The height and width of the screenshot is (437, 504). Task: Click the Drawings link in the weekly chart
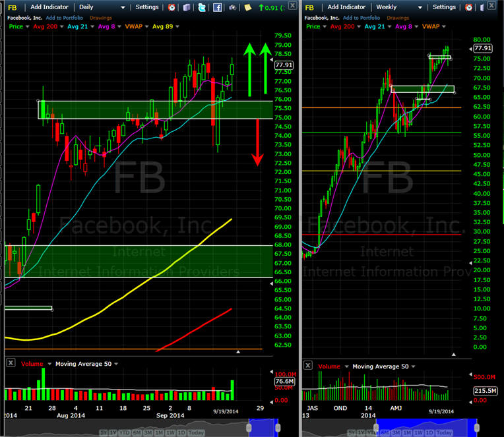(x=398, y=18)
